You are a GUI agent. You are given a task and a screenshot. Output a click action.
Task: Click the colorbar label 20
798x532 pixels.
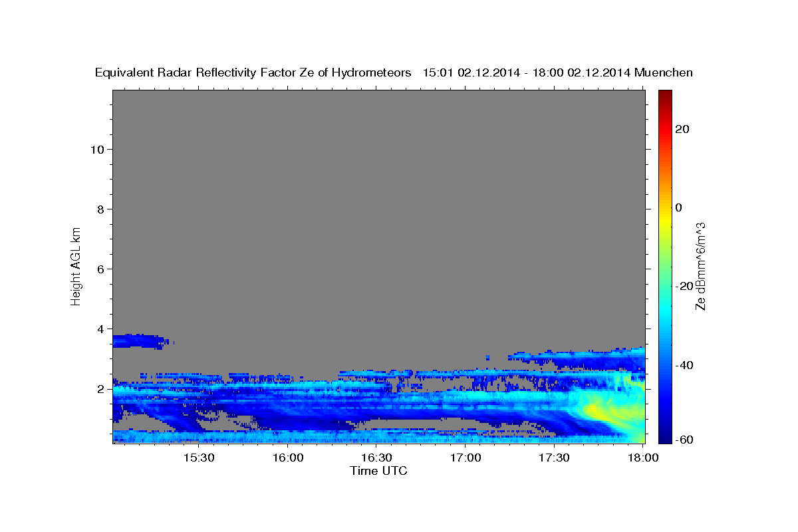coord(683,129)
